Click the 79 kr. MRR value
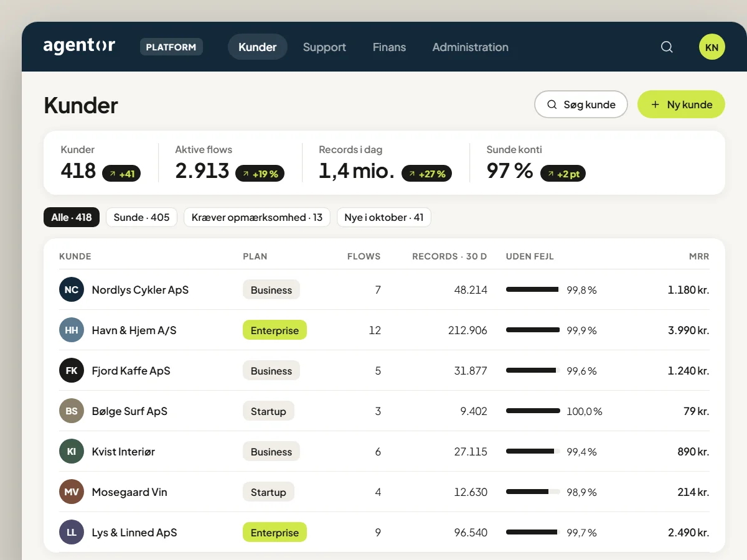Viewport: 747px width, 560px height. [x=697, y=411]
